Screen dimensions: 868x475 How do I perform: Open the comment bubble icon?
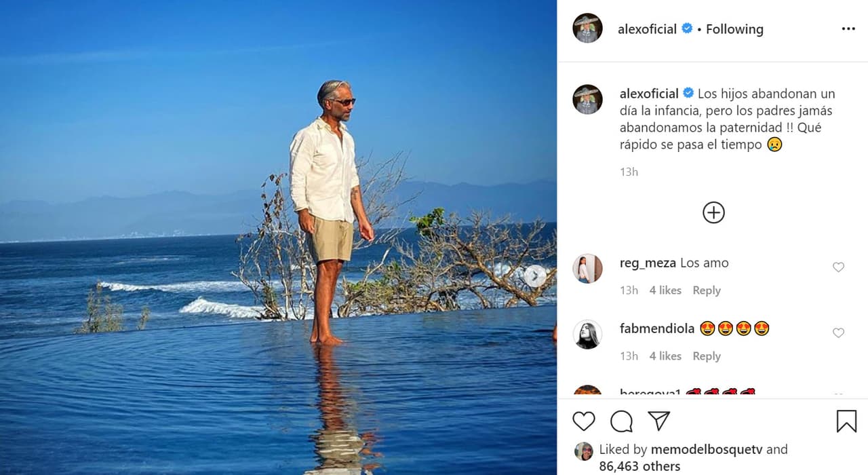tap(620, 421)
